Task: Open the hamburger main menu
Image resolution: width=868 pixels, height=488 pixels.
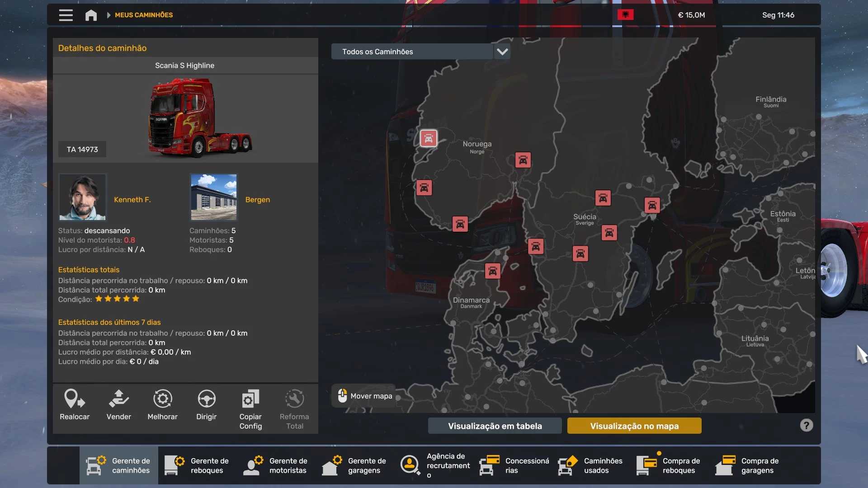Action: (66, 15)
